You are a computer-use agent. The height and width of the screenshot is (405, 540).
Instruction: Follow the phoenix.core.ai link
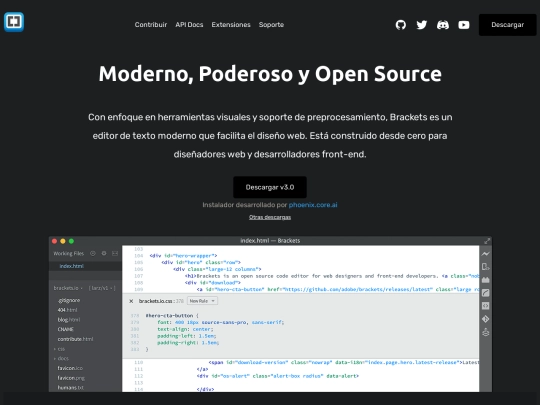tap(313, 205)
